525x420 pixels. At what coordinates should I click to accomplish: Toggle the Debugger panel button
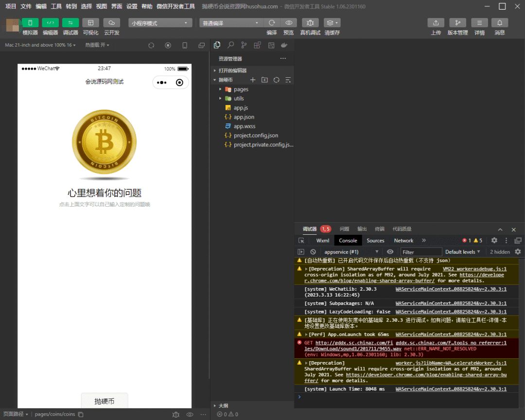[x=70, y=23]
